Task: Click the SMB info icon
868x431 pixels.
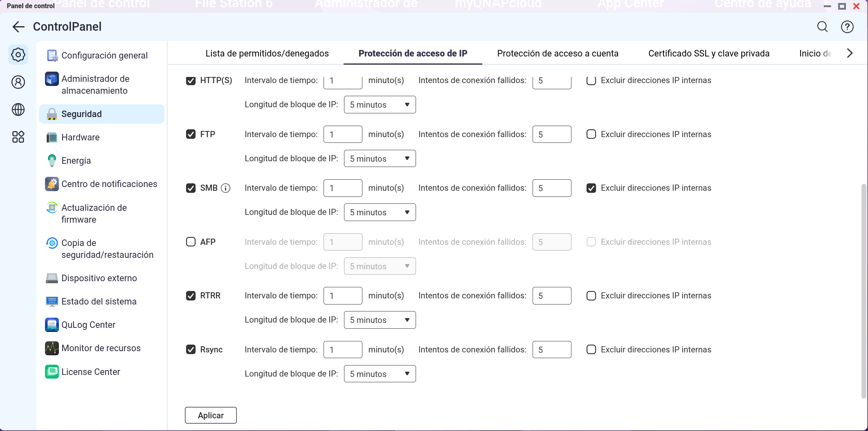Action: [225, 188]
